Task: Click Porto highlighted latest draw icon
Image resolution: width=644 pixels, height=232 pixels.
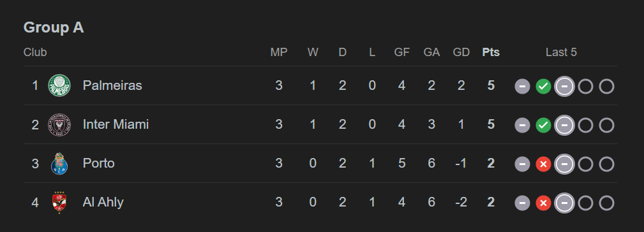Action: (564, 164)
